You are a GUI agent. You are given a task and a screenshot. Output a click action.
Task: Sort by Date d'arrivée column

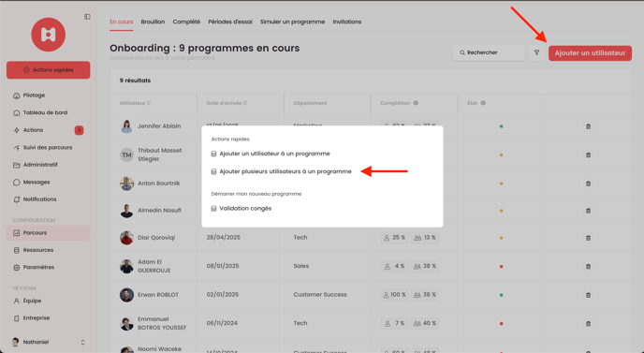(x=227, y=103)
